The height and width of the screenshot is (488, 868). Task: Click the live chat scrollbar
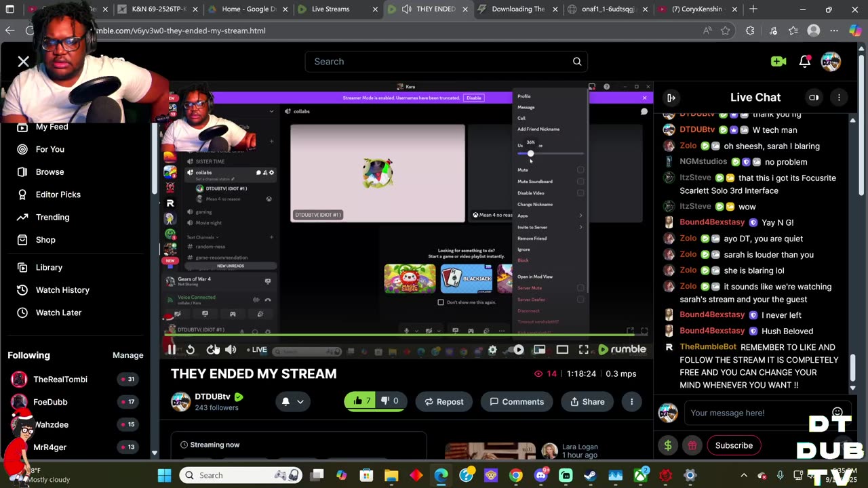pyautogui.click(x=852, y=368)
